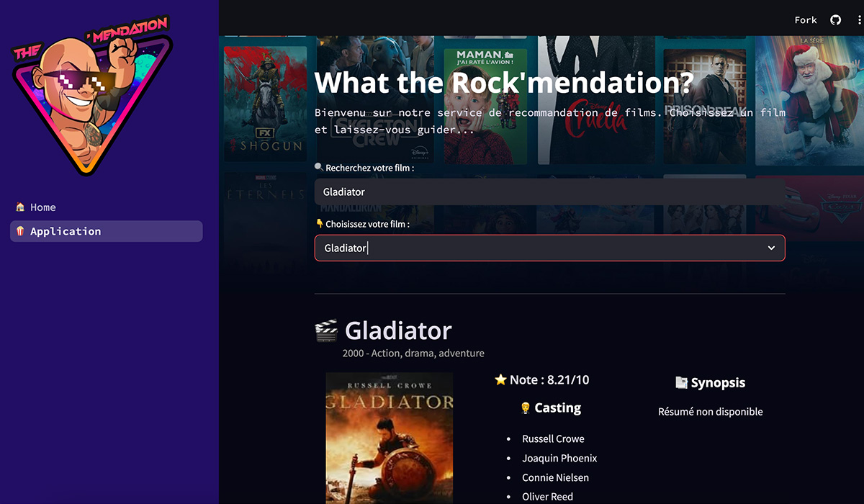Open the Application page
864x504 pixels.
point(107,231)
